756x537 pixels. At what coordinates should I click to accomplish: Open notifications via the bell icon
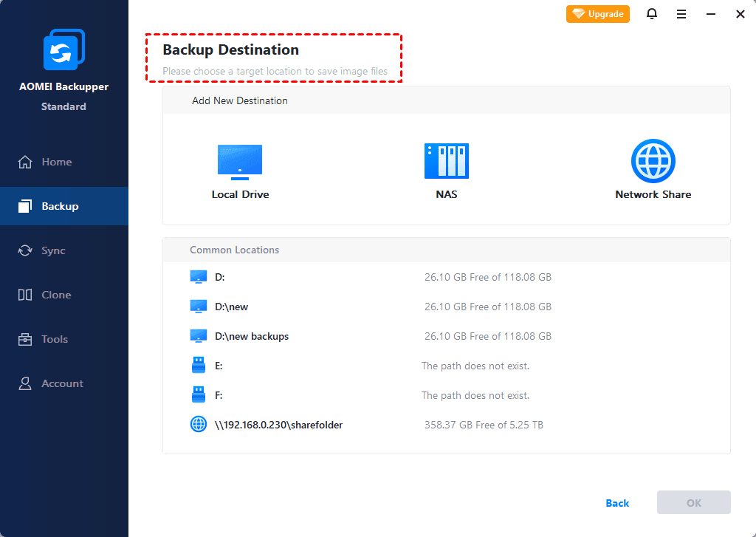tap(652, 14)
